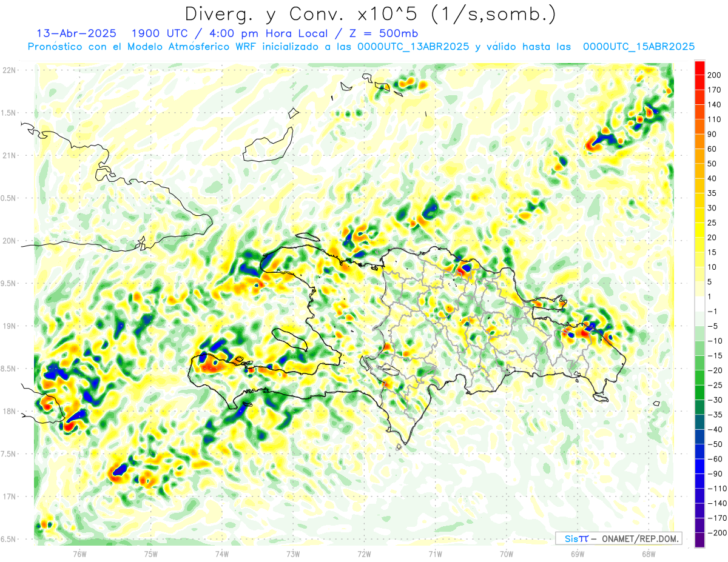
Task: Click the '-40' value on the color scale
Action: [x=716, y=429]
